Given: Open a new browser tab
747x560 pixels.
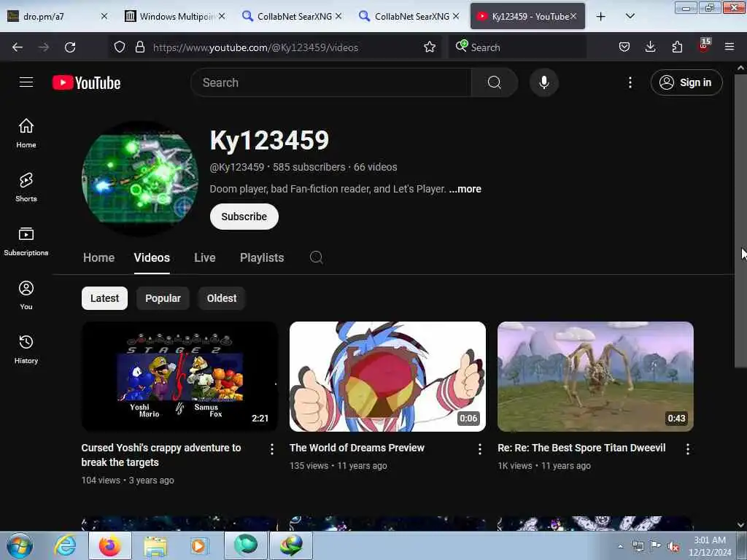Looking at the screenshot, I should [601, 17].
